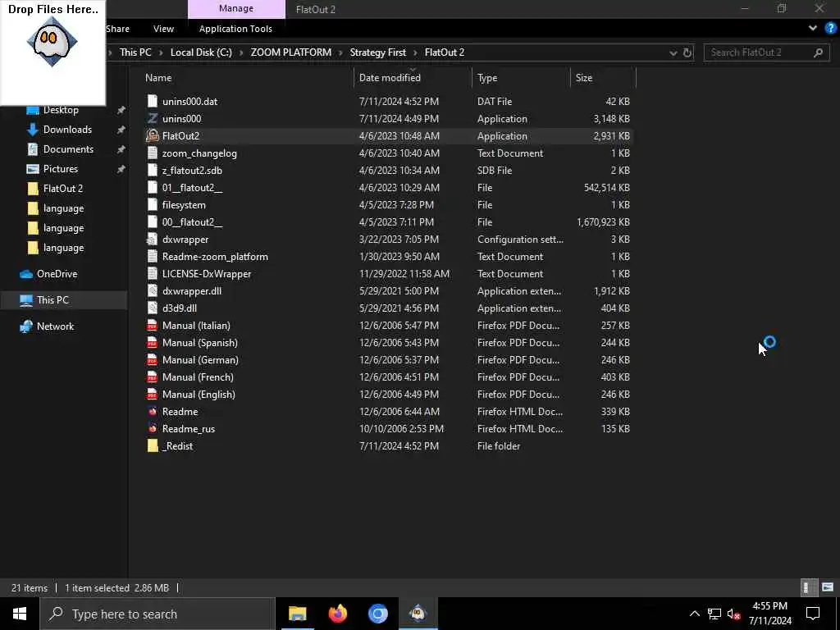
Task: Open the Downloads quick access icon
Action: coord(33,130)
